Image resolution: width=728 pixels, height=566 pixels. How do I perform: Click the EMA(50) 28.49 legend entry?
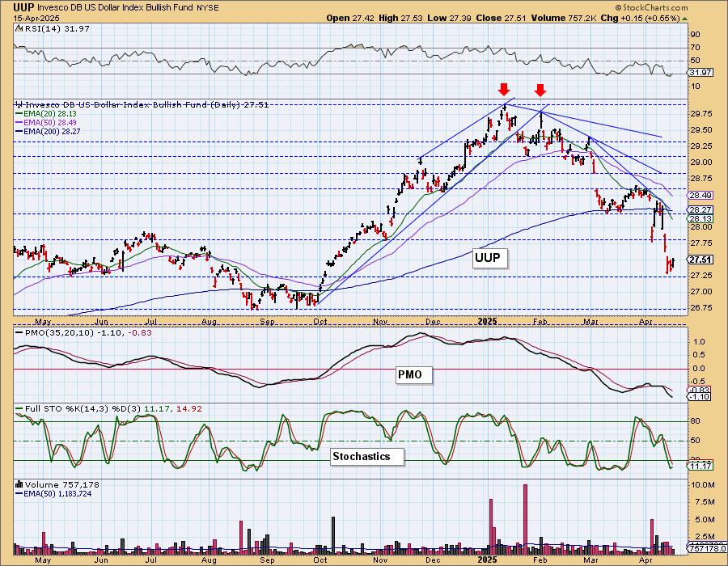(45, 122)
